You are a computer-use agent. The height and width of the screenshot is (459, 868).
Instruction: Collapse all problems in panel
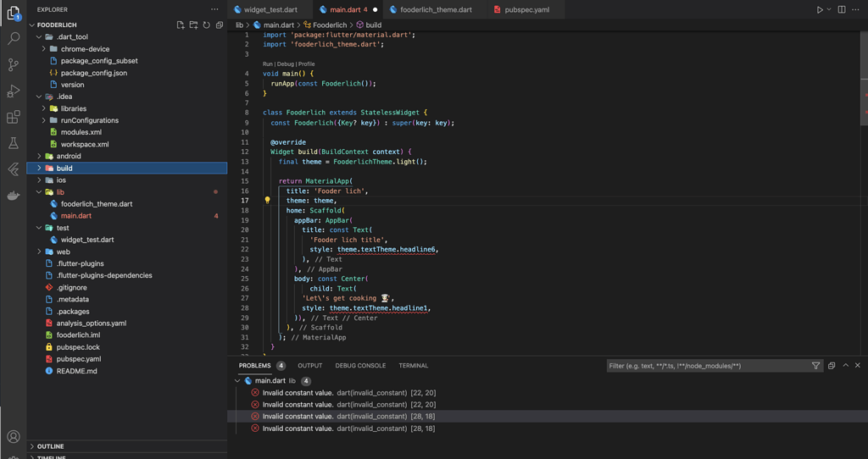coord(832,366)
